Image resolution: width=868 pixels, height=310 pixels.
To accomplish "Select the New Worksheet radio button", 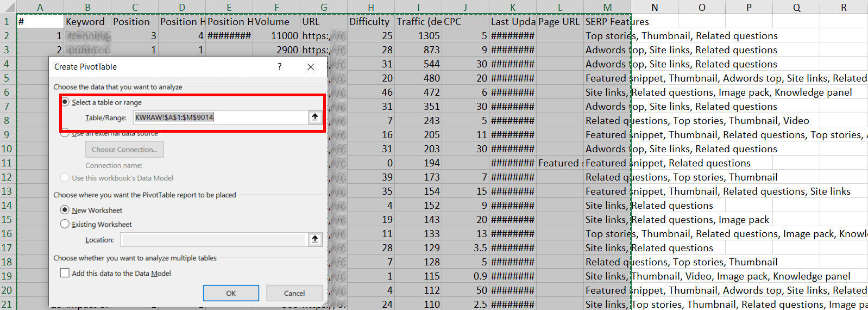I will 65,210.
